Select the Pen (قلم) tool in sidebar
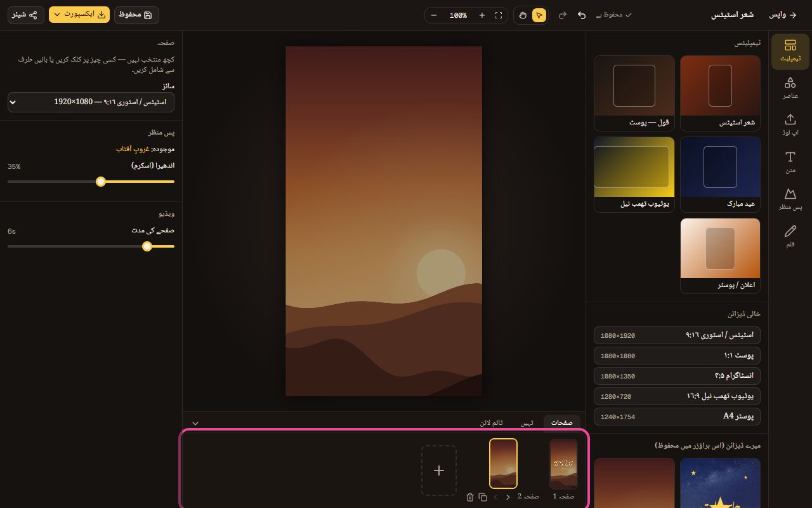The height and width of the screenshot is (508, 812). [x=790, y=237]
